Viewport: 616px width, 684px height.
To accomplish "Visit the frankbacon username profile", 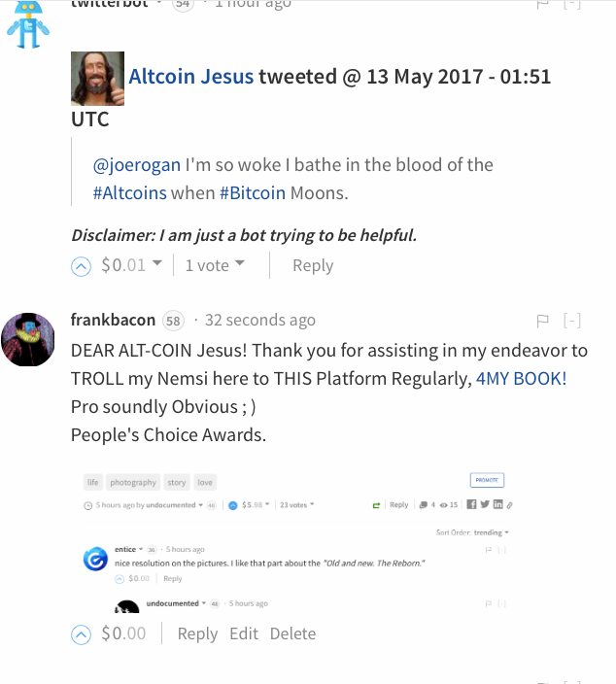I will [x=112, y=320].
